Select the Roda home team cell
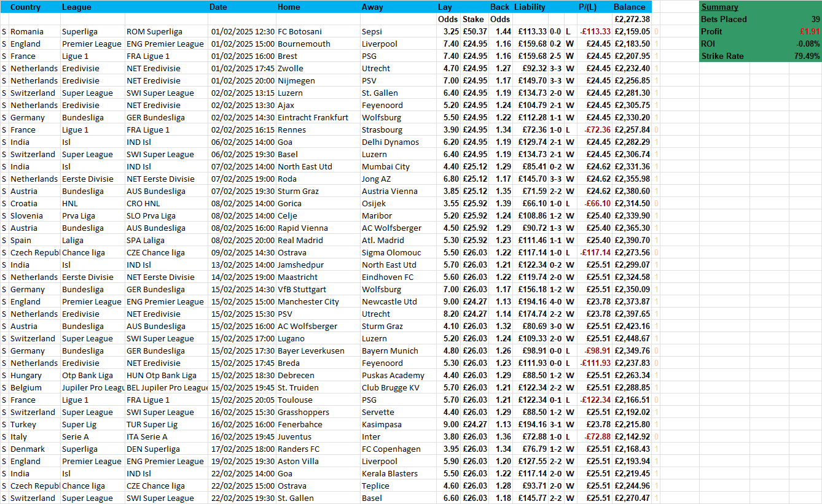The height and width of the screenshot is (504, 822). tap(318, 179)
